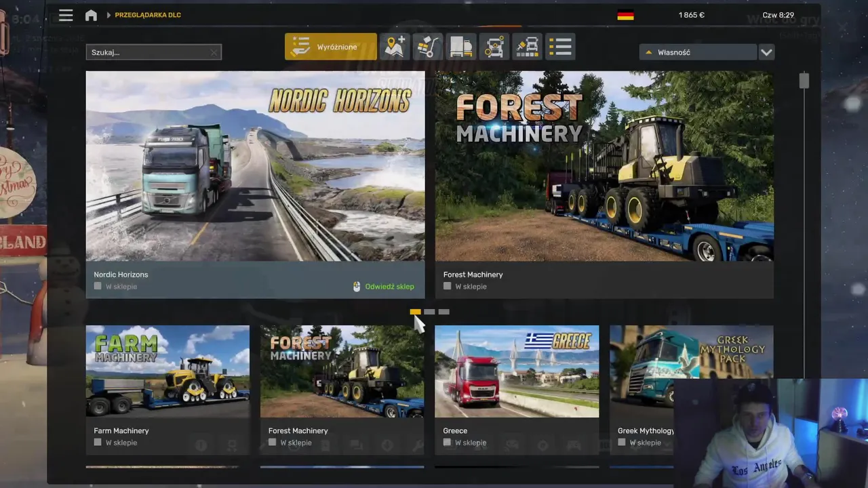Click the German flag icon
Screen dimensions: 868x488
click(x=625, y=15)
